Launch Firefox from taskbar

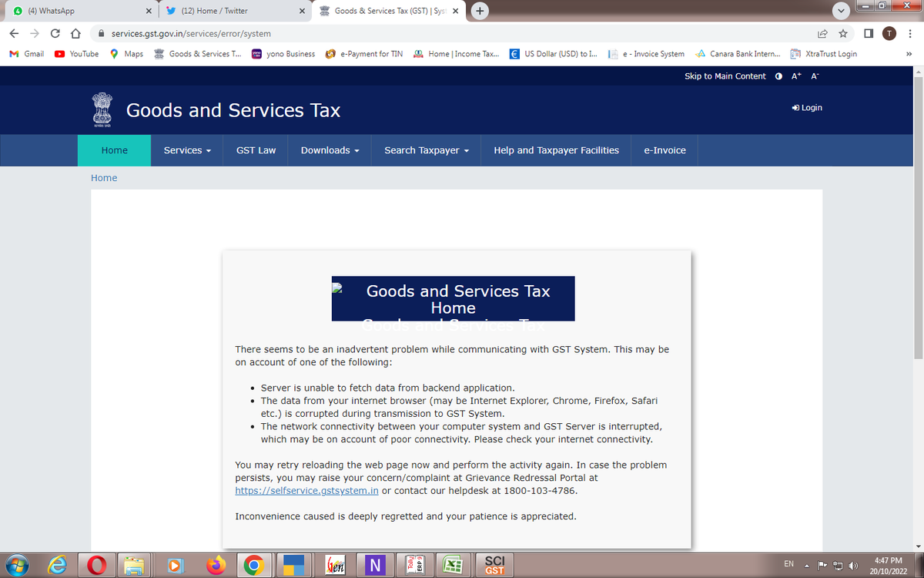[215, 565]
